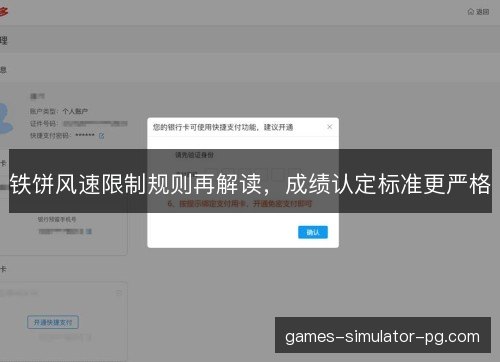Click the 银行预留手机号 label
This screenshot has height=362, width=500.
57,219
